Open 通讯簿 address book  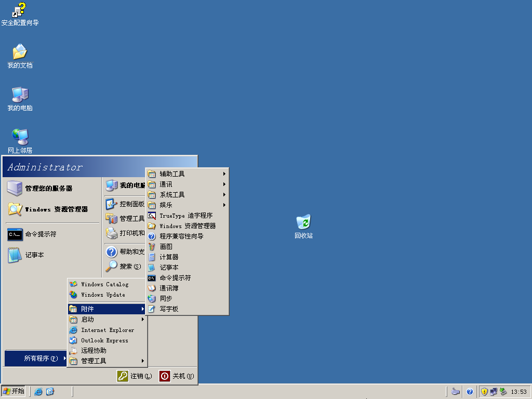pyautogui.click(x=187, y=288)
